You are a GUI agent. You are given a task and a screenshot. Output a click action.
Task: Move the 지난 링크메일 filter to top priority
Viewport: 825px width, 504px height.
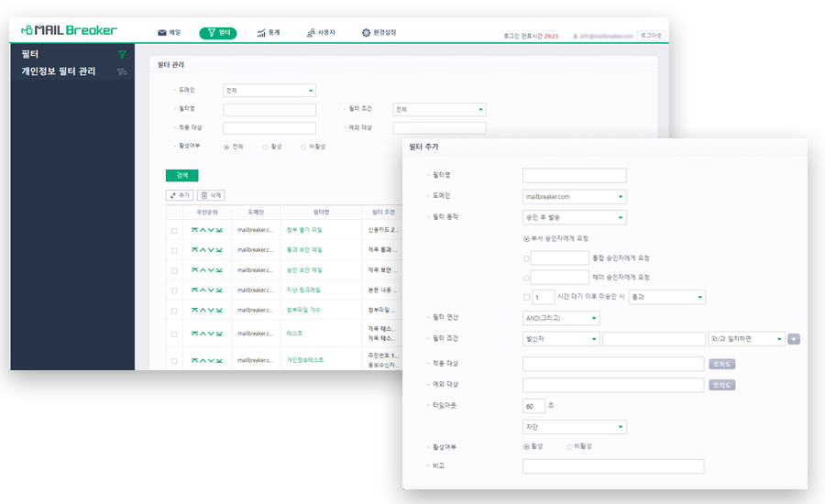pyautogui.click(x=194, y=290)
